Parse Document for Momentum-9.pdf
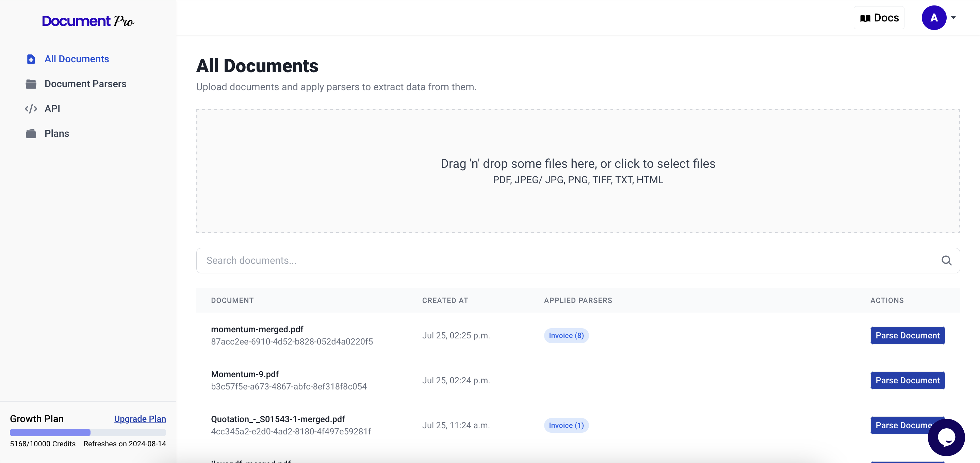Screen dimensions: 980x463 (x=907, y=380)
